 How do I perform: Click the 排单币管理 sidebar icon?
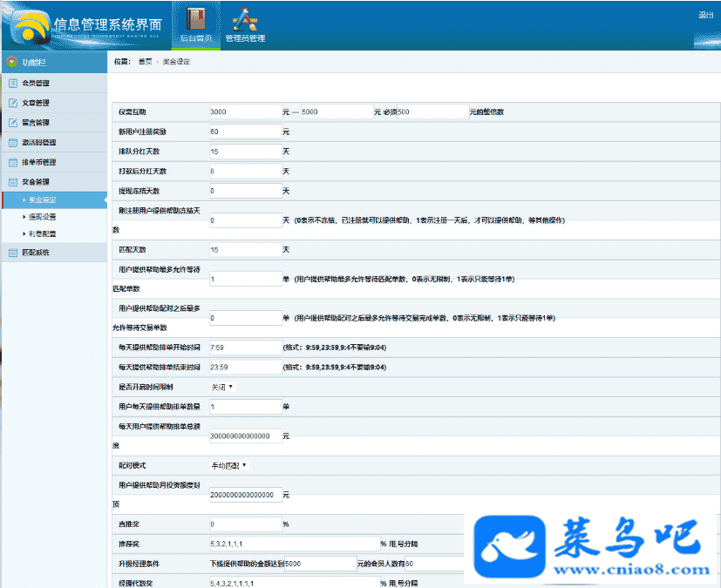coord(13,163)
